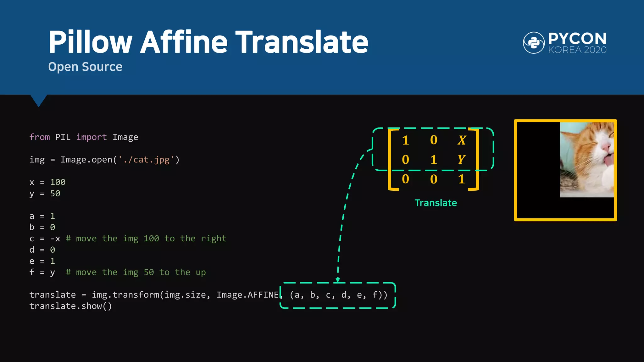Viewport: 644px width, 362px height.
Task: Click the 'move the img 100 to the right' comment
Action: 146,239
